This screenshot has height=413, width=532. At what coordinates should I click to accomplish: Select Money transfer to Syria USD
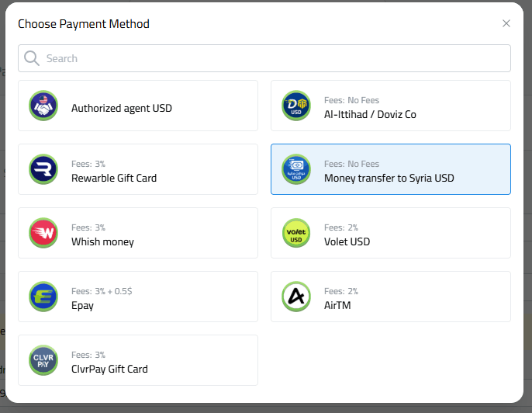[391, 169]
